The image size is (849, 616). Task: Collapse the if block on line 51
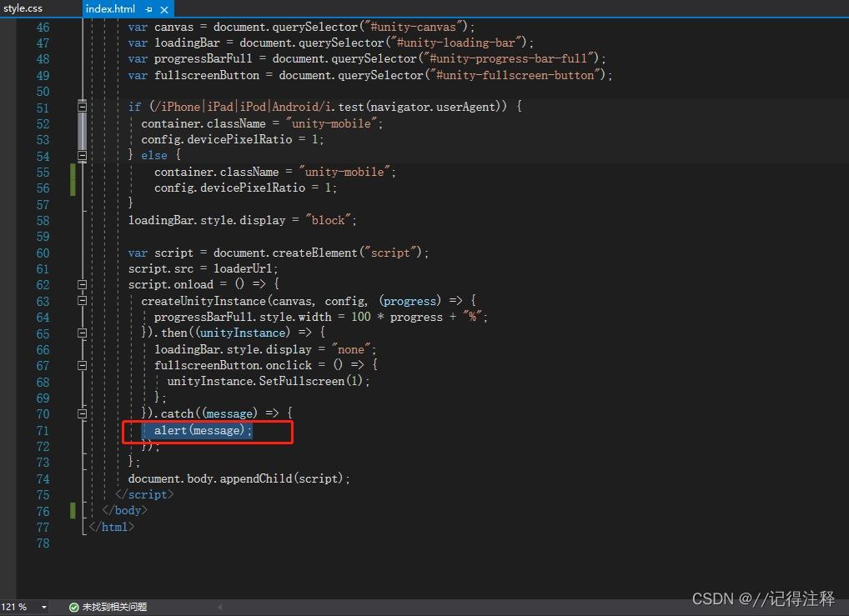click(83, 107)
